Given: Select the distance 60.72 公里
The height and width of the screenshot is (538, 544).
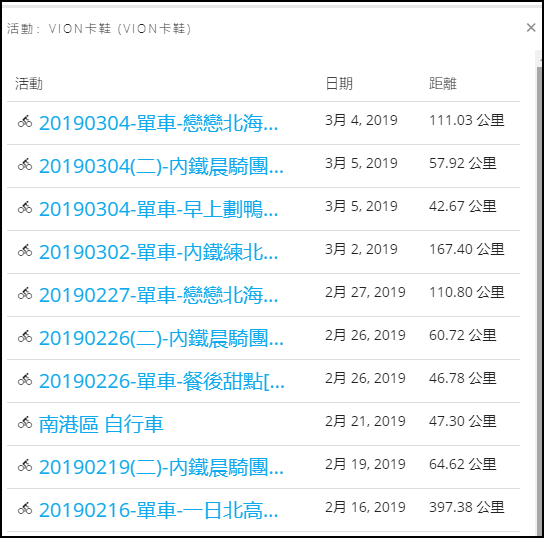Looking at the screenshot, I should coord(463,335).
